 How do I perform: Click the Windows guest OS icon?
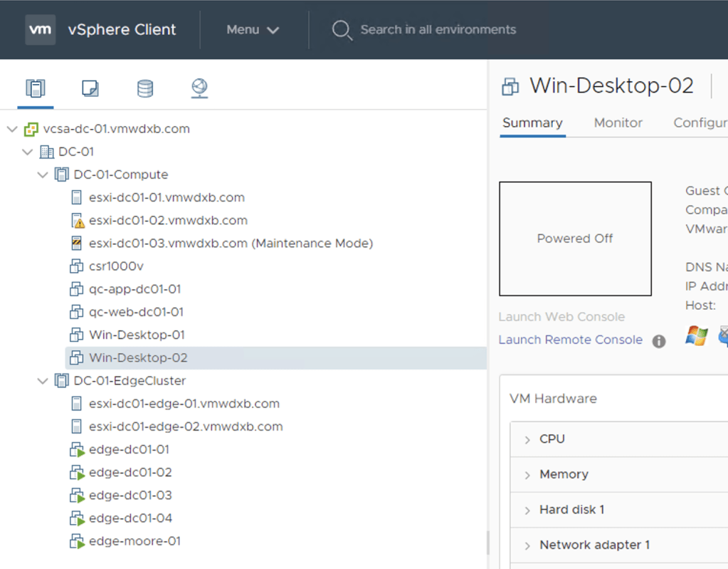(x=697, y=336)
